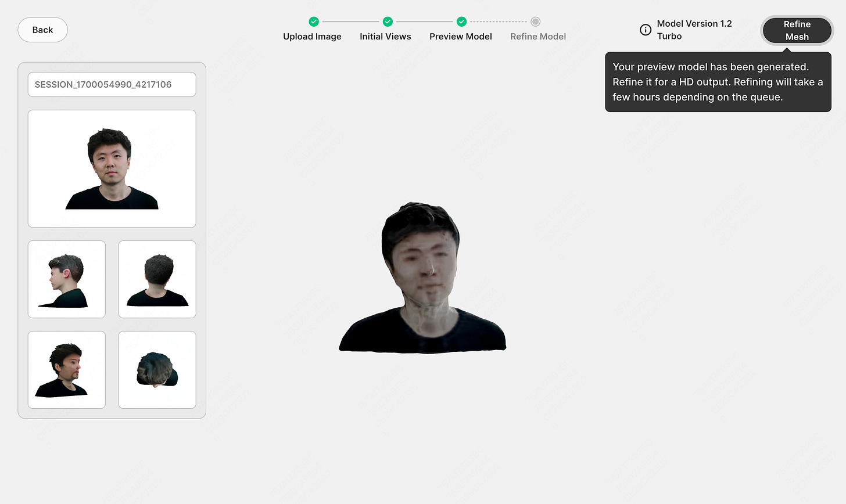Screen dimensions: 846x504
Task: Click the Back button
Action: (x=42, y=29)
